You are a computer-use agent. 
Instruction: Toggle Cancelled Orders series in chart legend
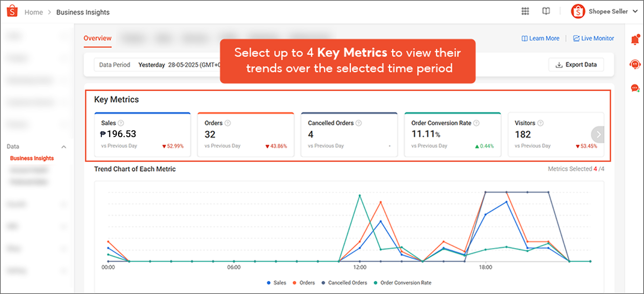[344, 283]
